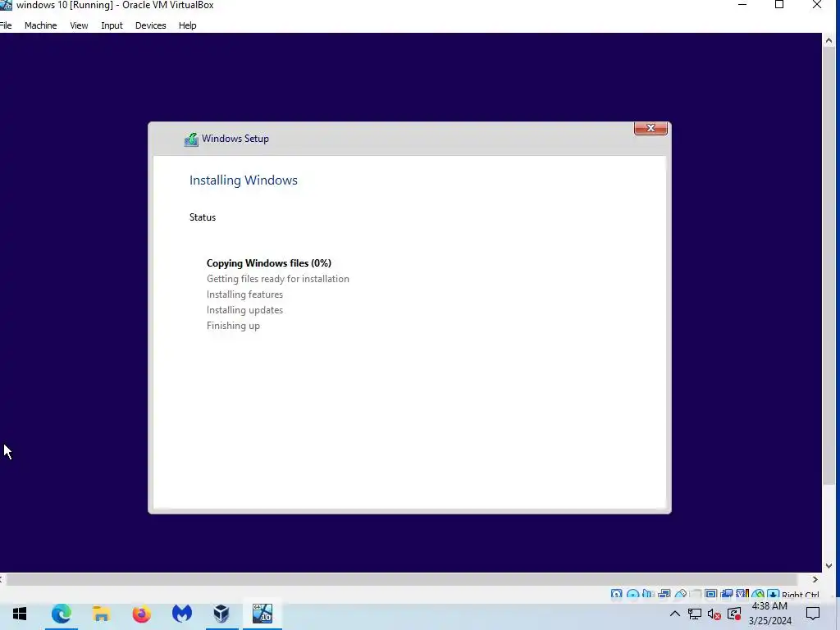Launch Firefox from the taskbar

click(x=141, y=614)
